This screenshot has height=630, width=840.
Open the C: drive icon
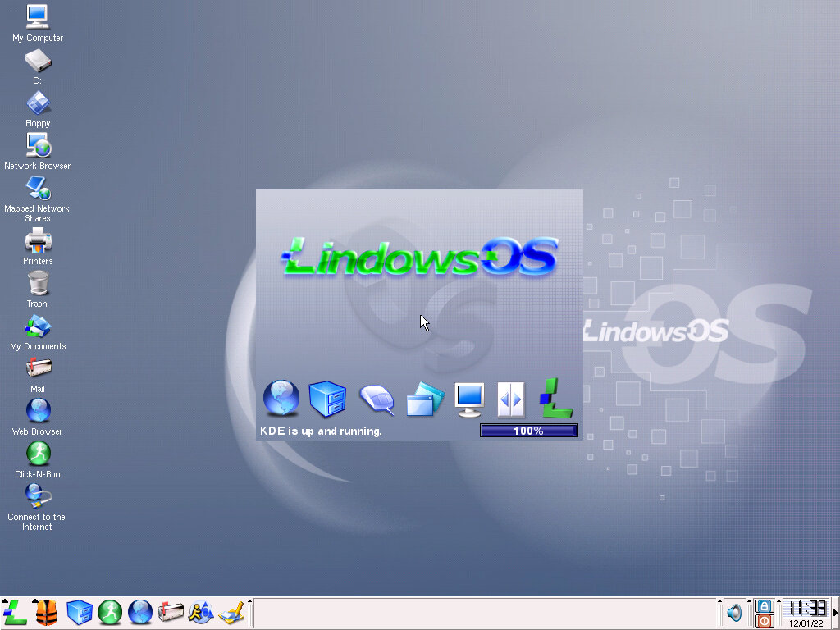pyautogui.click(x=38, y=61)
